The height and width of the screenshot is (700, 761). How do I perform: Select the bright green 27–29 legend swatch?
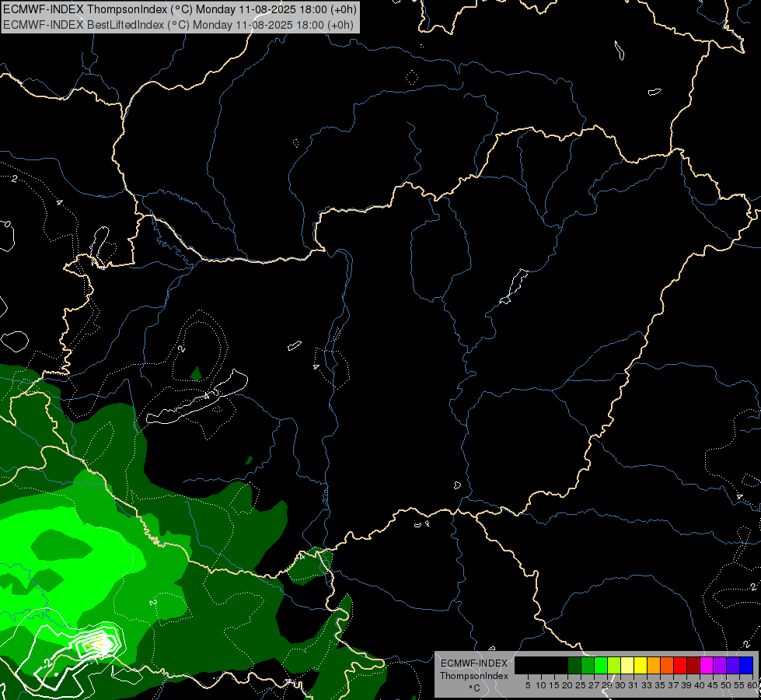[601, 665]
